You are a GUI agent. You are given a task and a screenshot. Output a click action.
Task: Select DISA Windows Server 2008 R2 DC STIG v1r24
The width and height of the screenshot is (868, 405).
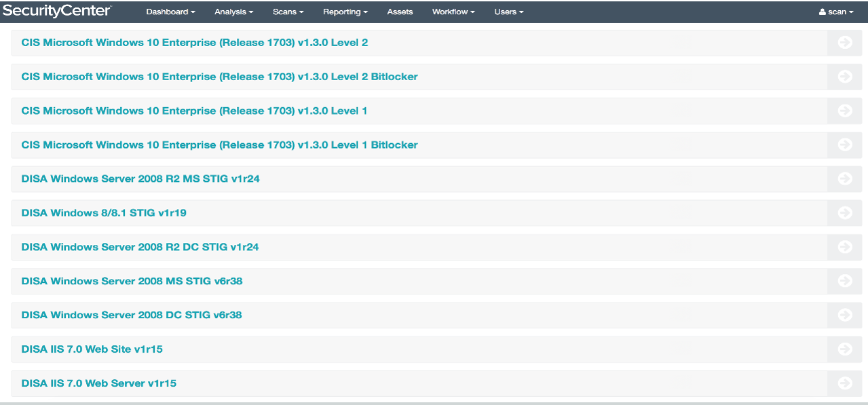click(x=140, y=247)
